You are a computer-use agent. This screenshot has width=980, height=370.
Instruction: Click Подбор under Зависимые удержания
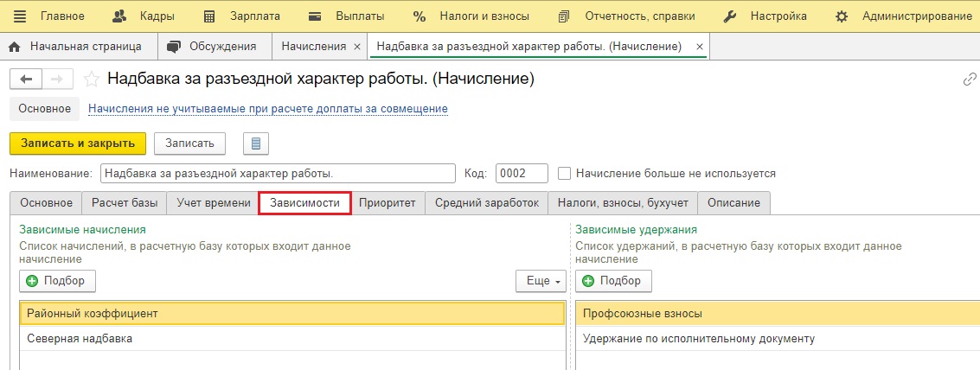(614, 281)
